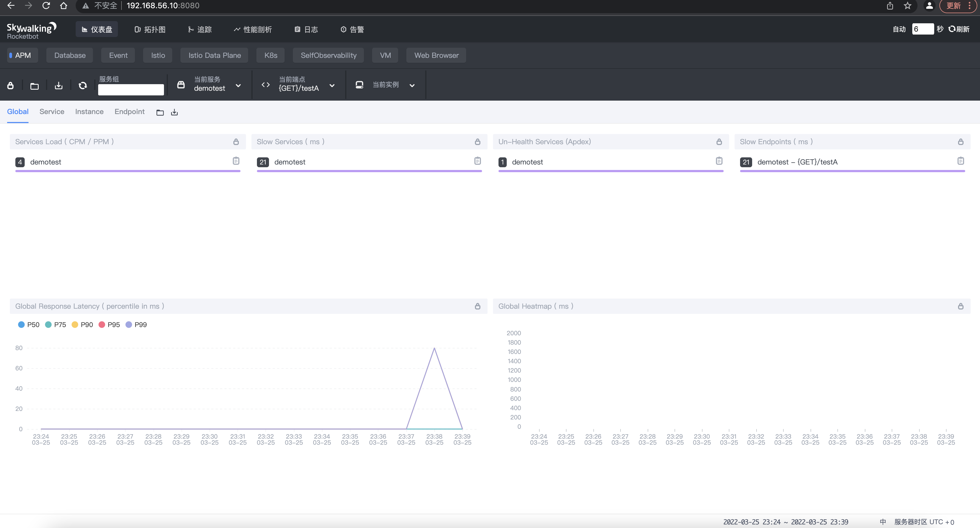This screenshot has width=980, height=528.
Task: Toggle the P99 legend series
Action: click(x=136, y=325)
